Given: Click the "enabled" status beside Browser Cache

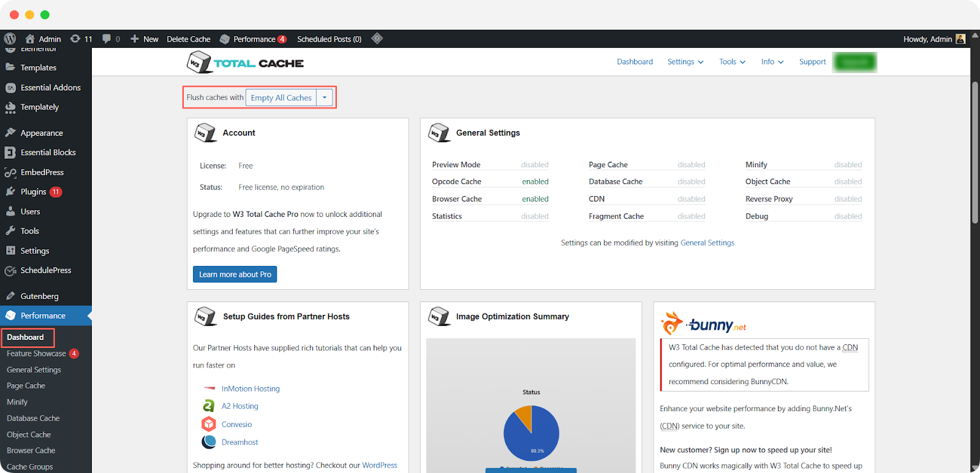Looking at the screenshot, I should [535, 199].
